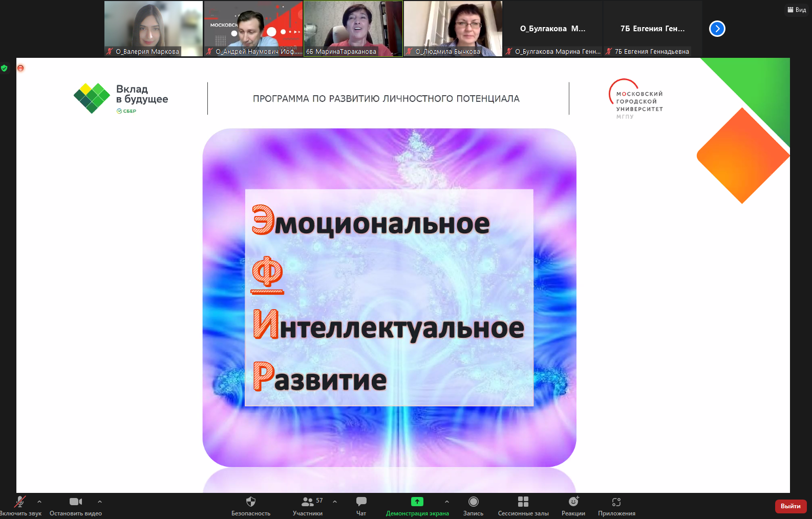Viewport: 812px width, 519px height.
Task: Stop camera with Остановить видео
Action: coord(76,506)
